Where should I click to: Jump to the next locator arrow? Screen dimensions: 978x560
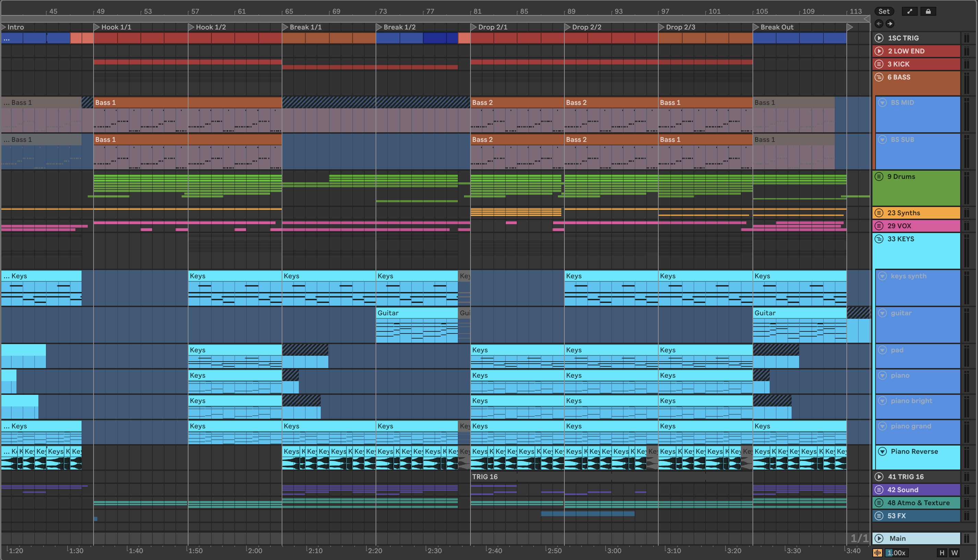coord(890,24)
